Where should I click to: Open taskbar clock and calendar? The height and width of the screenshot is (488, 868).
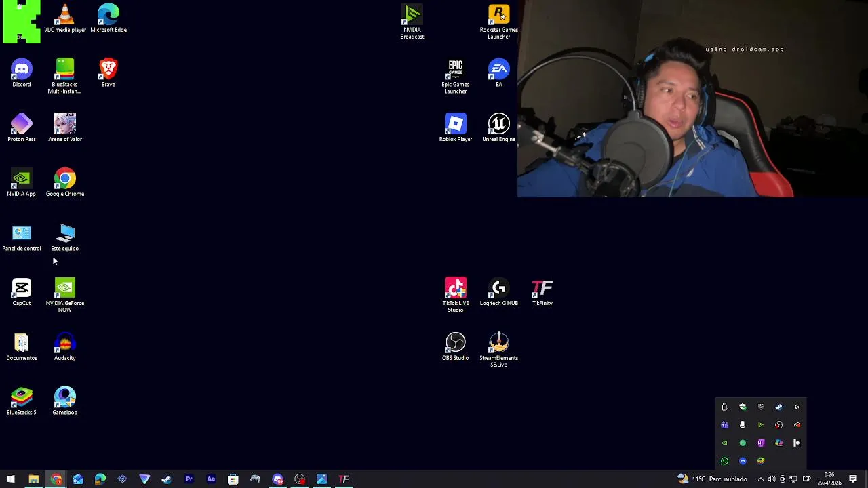point(829,479)
